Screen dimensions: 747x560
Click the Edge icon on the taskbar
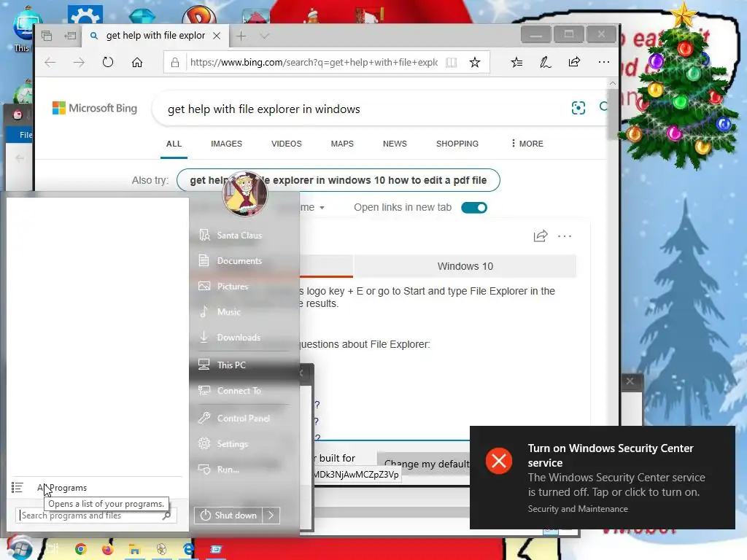[189, 550]
